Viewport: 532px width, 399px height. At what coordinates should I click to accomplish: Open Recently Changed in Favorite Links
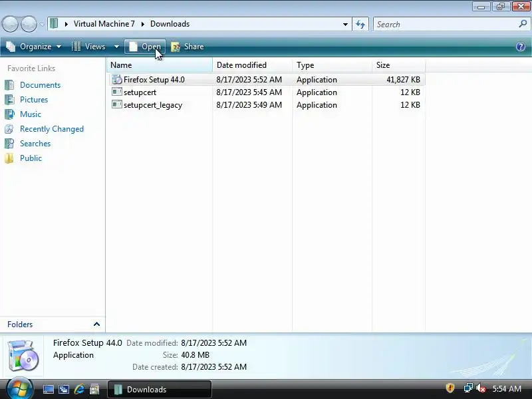point(52,129)
